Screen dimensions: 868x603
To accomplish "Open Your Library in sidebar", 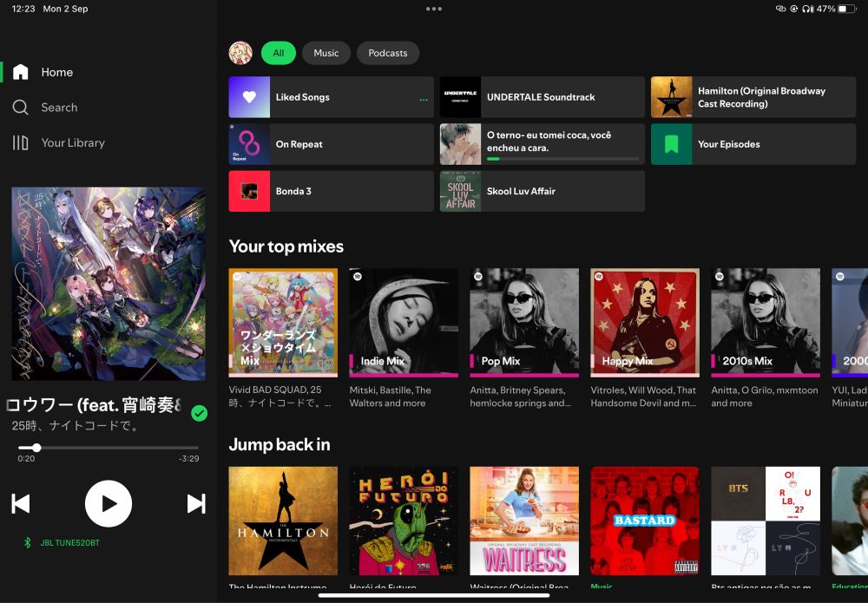I will [x=59, y=143].
